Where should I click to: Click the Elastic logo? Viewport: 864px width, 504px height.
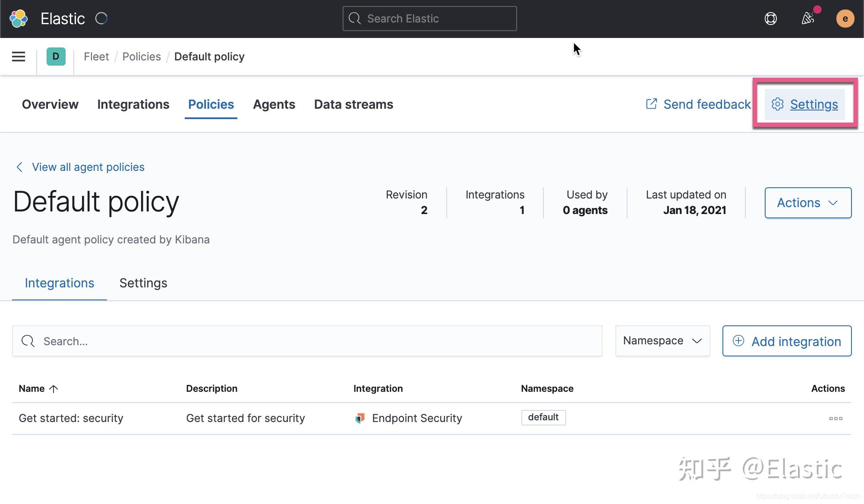point(18,18)
